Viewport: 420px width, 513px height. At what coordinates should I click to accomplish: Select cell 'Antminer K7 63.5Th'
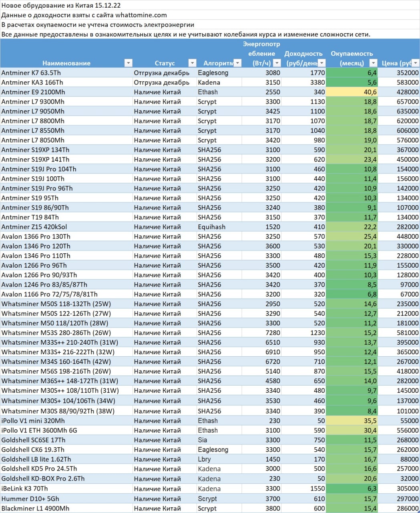click(66, 73)
